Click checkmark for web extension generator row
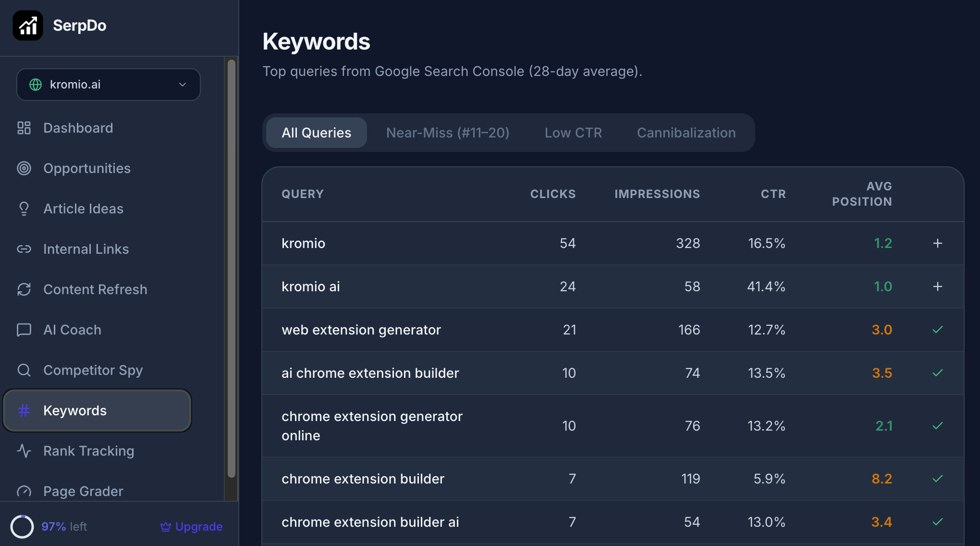 click(938, 330)
